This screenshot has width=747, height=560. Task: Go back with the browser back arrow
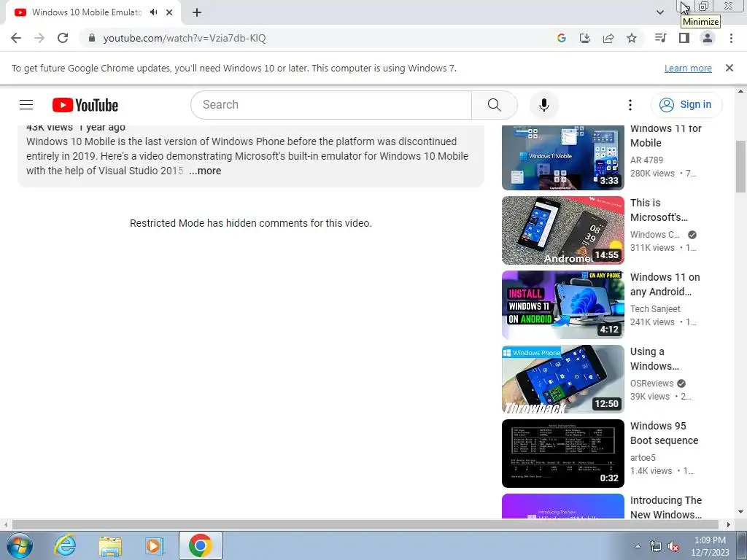click(16, 38)
